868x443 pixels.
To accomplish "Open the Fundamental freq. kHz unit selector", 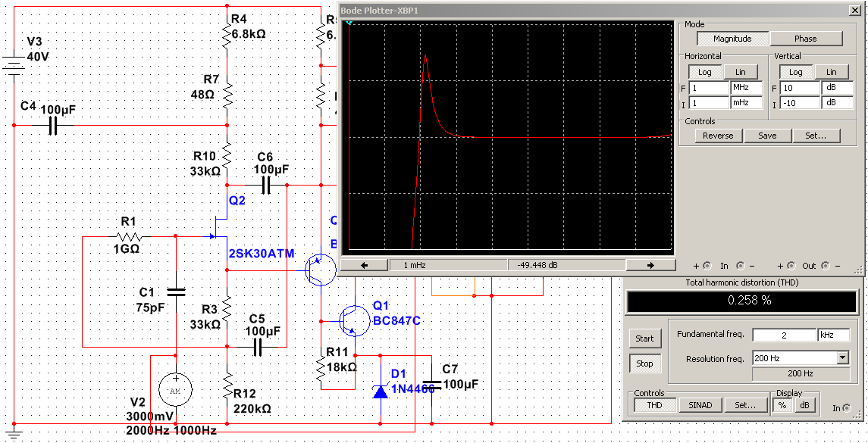I will pyautogui.click(x=833, y=335).
